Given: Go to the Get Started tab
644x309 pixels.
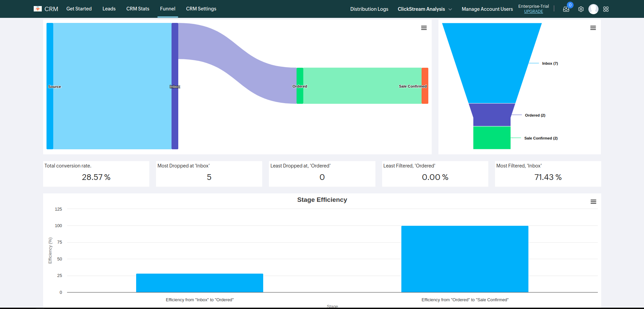Looking at the screenshot, I should click(x=79, y=9).
